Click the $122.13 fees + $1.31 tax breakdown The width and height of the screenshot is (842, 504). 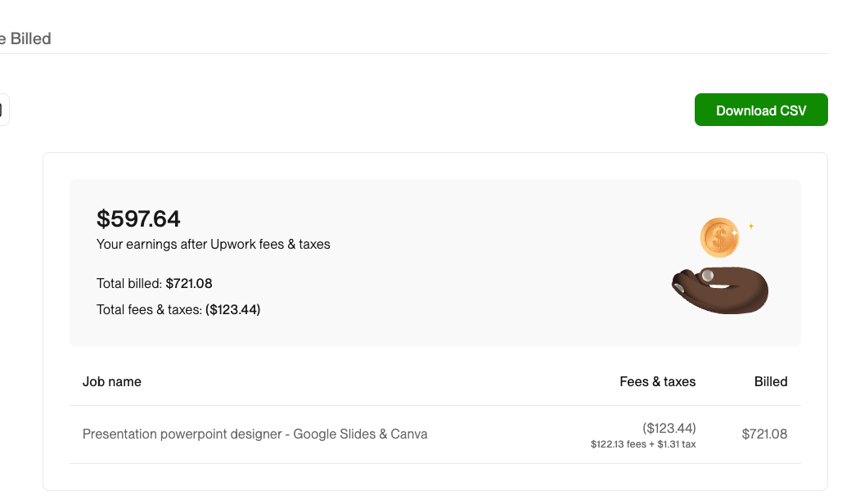tap(643, 444)
